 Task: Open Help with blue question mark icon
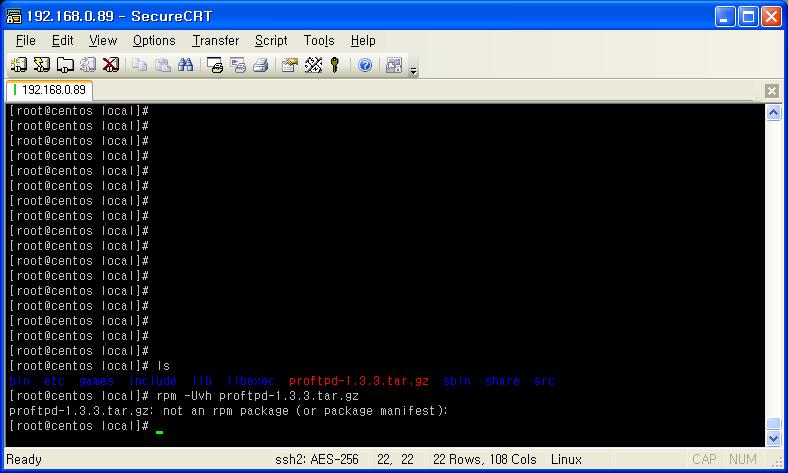click(x=365, y=65)
